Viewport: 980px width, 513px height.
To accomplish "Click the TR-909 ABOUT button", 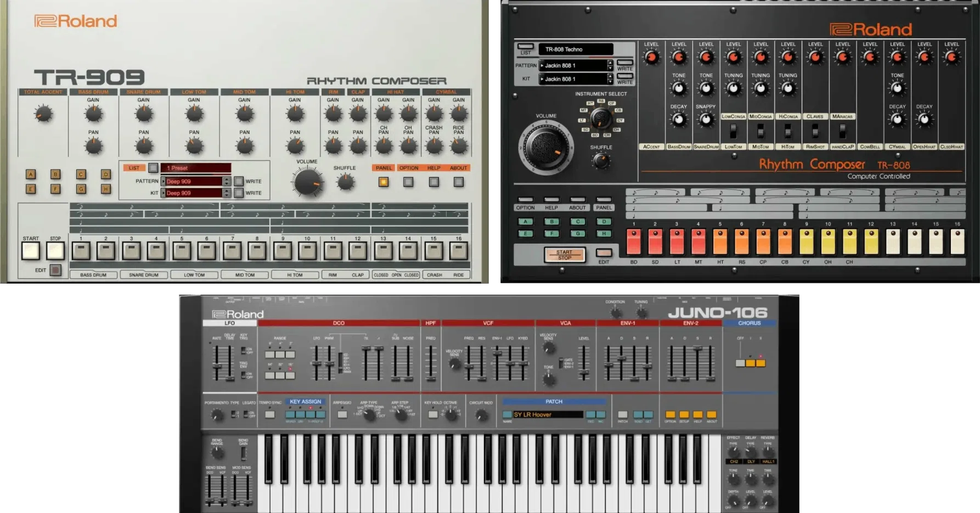I will [459, 182].
